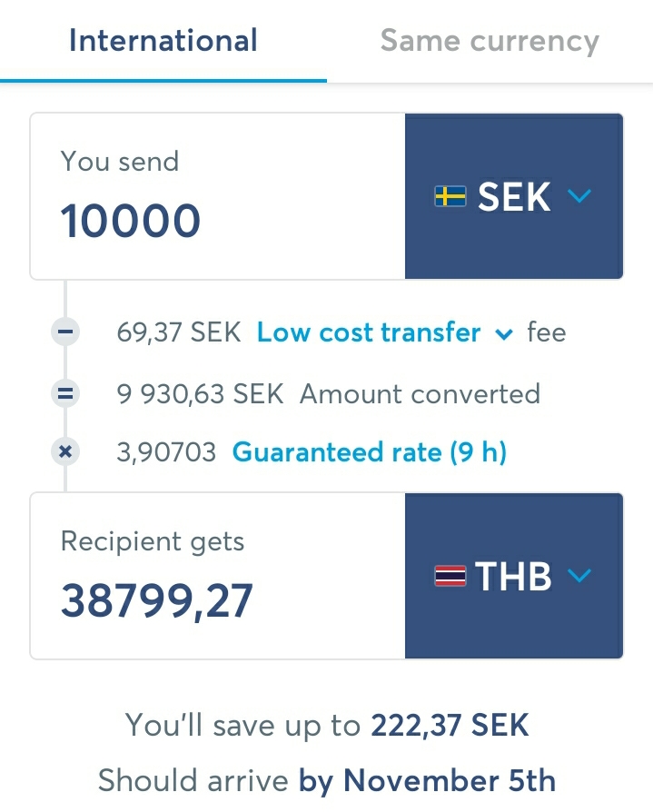
Task: Click the minus fee circle icon
Action: [65, 332]
